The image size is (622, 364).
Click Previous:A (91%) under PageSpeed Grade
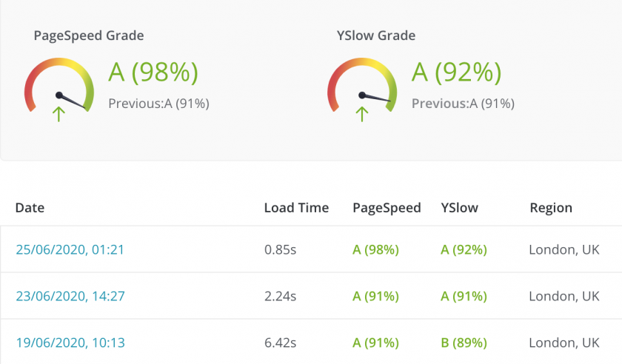point(158,104)
